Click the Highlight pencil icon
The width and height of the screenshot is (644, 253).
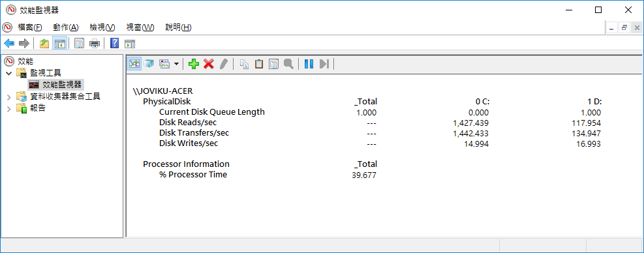click(223, 64)
